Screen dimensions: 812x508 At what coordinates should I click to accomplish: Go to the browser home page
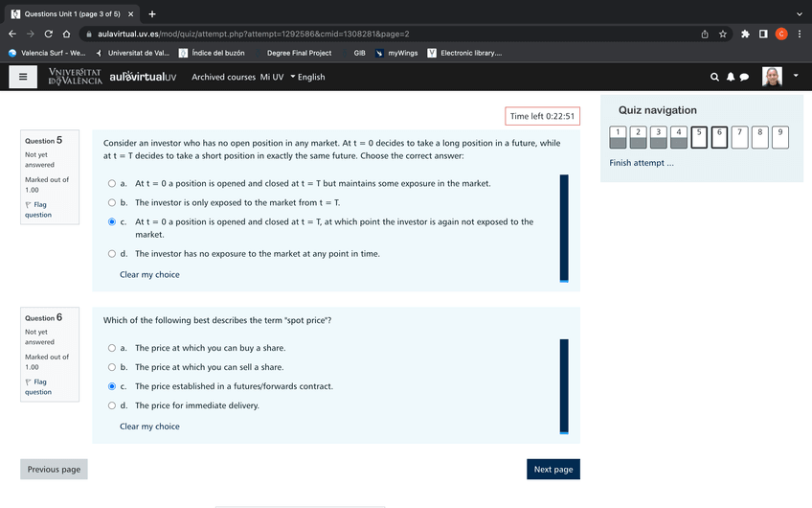click(67, 34)
